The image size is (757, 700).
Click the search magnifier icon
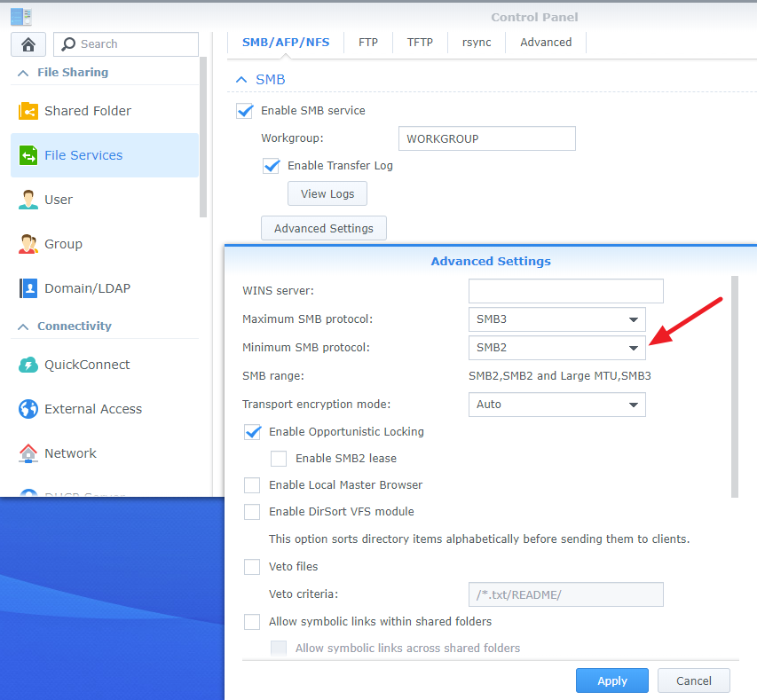tap(68, 44)
